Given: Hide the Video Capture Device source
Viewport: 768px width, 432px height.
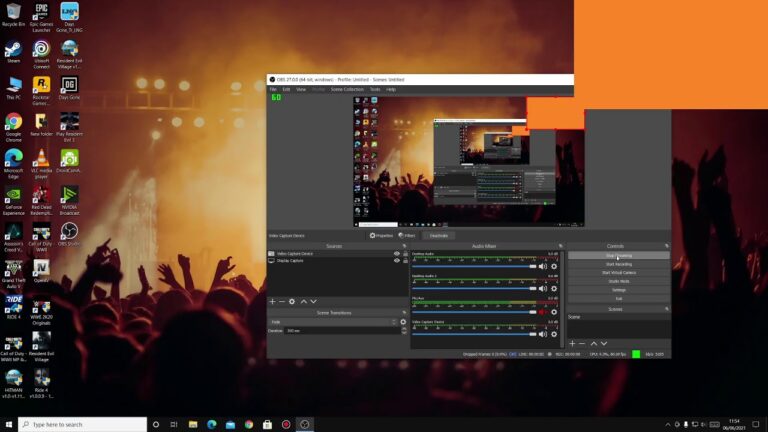Looking at the screenshot, I should (396, 254).
